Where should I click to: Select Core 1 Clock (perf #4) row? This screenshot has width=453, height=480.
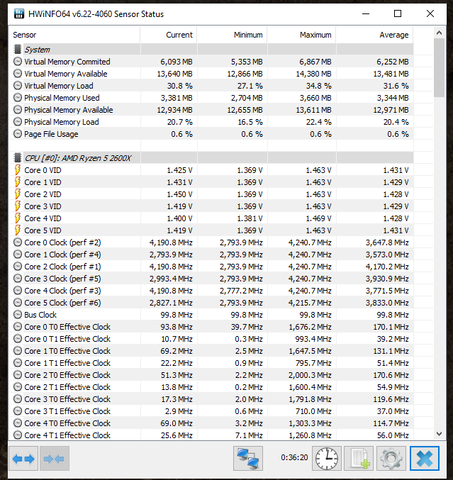[211, 254]
